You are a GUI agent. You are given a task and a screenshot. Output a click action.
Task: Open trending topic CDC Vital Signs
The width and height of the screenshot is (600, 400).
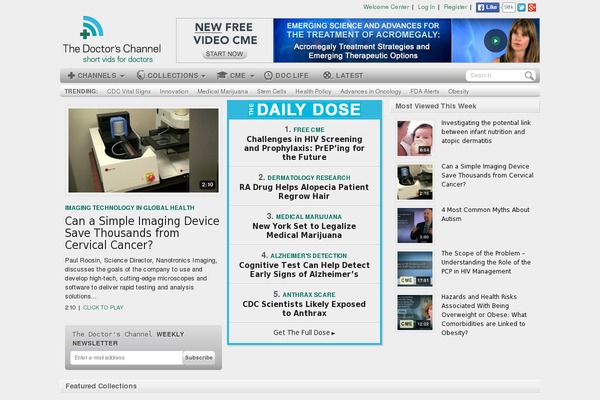[129, 91]
